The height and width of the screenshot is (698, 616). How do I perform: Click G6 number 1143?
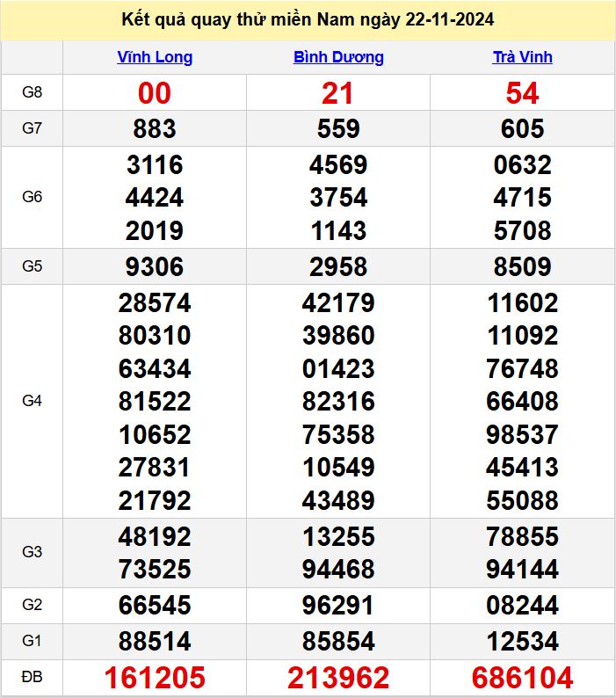tap(338, 230)
